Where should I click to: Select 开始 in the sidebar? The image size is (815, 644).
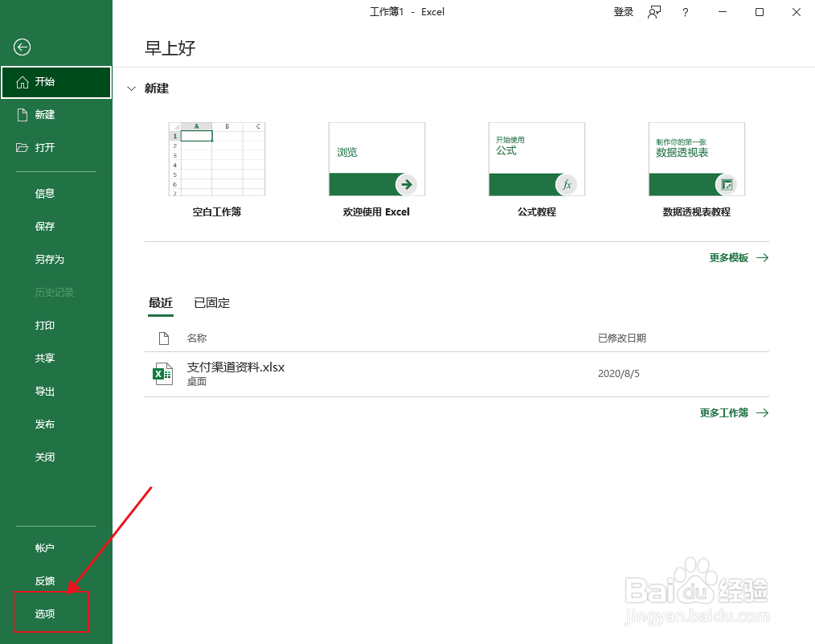[56, 82]
